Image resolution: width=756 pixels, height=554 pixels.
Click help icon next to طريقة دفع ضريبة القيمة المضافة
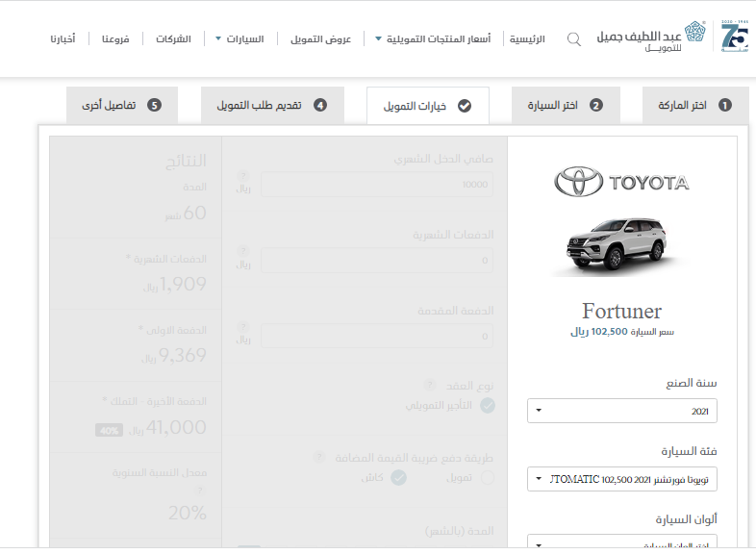[318, 457]
